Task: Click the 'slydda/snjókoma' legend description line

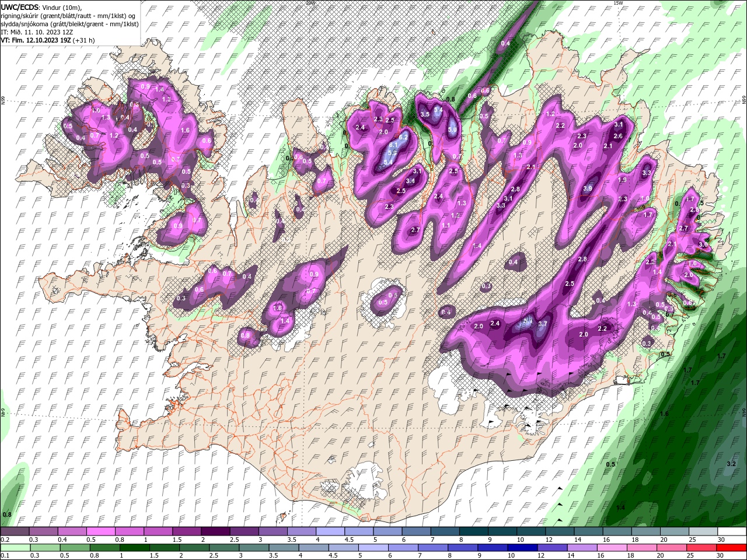Action: (x=68, y=24)
